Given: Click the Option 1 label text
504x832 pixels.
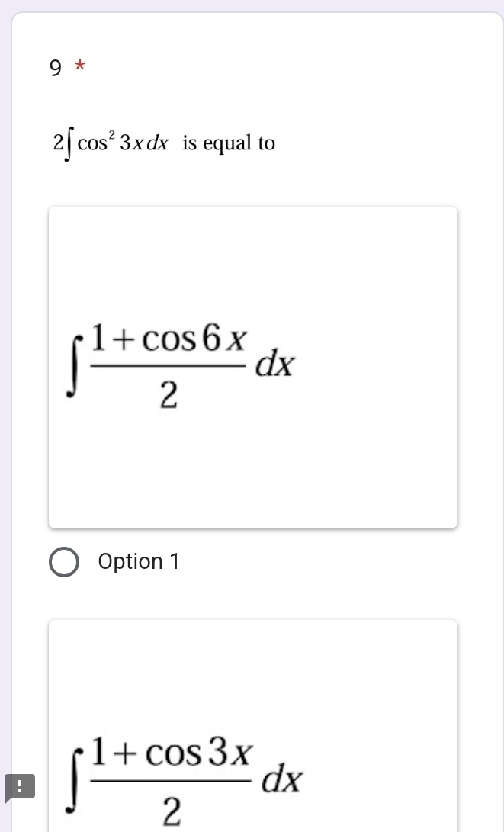Looking at the screenshot, I should [x=139, y=561].
